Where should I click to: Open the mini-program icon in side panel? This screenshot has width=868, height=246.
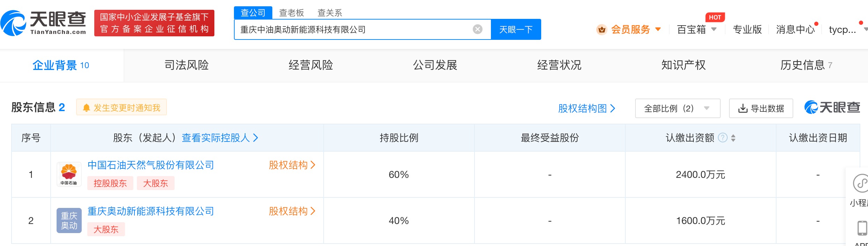860,183
